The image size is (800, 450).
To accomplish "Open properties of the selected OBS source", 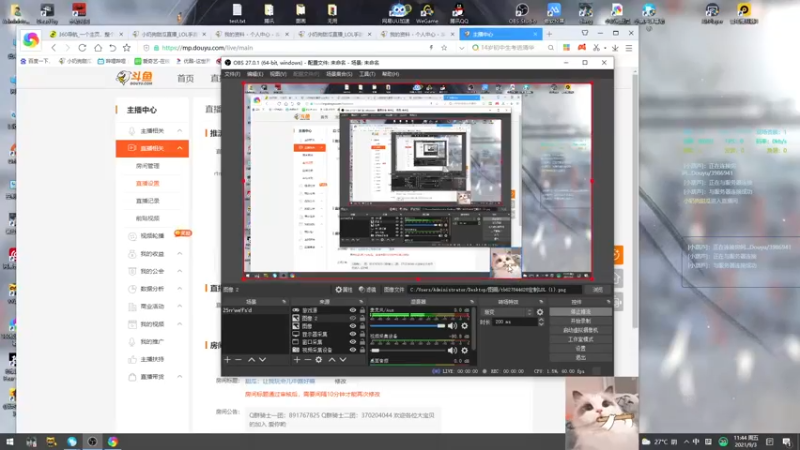I will tap(343, 290).
